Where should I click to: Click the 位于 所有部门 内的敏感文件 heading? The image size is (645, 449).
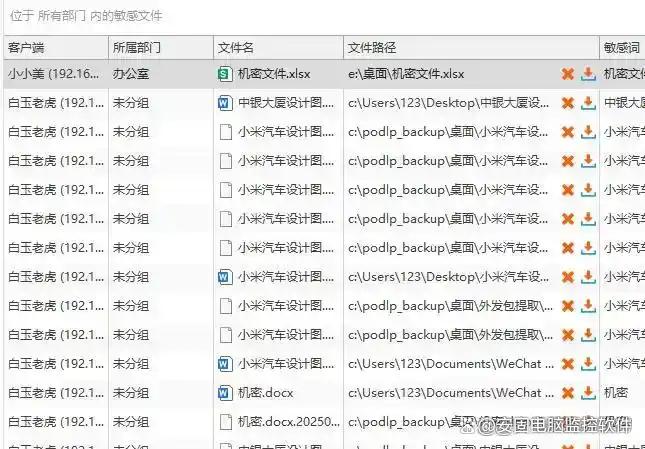[x=86, y=16]
